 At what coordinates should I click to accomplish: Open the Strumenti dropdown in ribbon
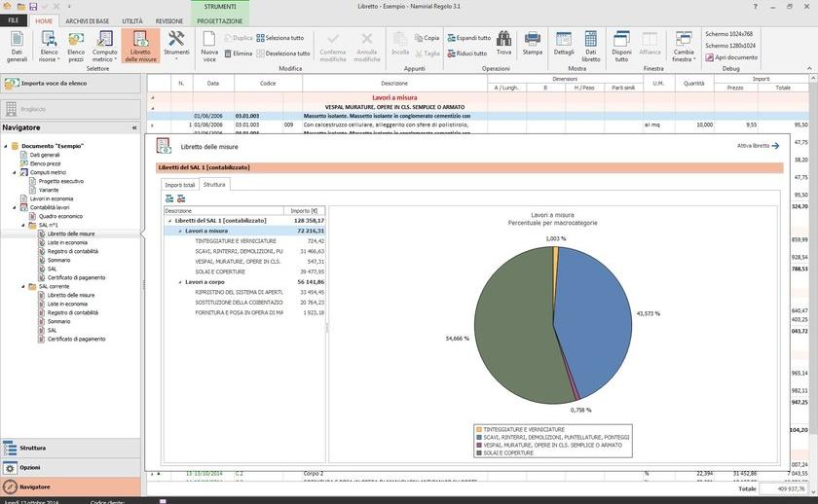coord(176,46)
